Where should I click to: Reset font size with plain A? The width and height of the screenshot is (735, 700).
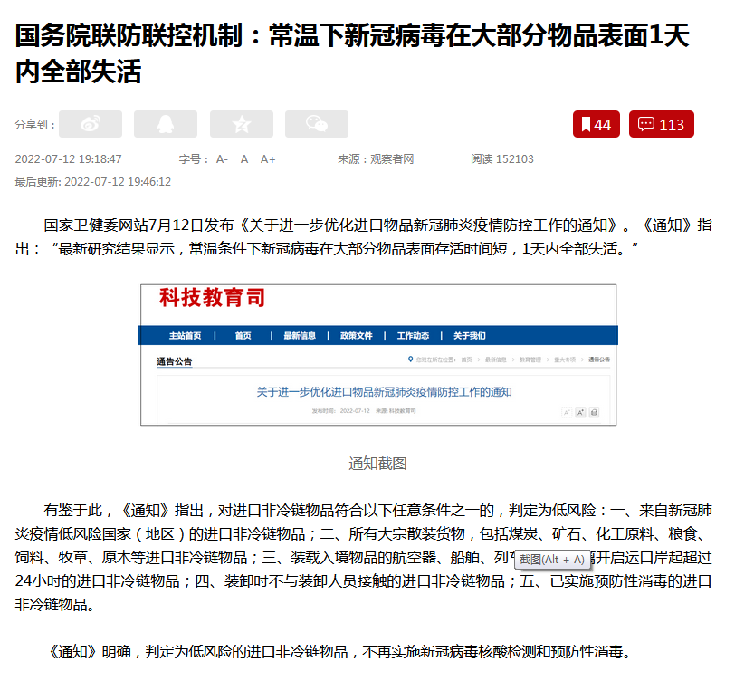point(244,159)
